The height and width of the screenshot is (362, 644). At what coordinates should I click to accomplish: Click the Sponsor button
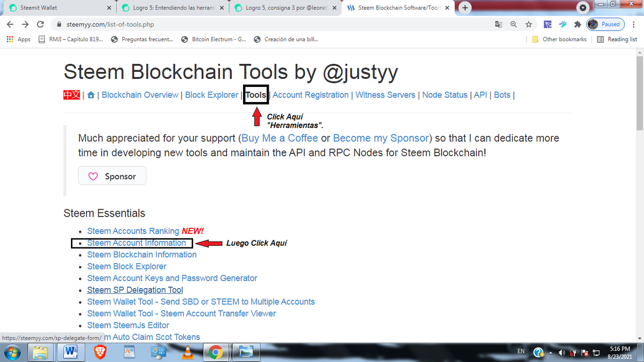coord(112,176)
